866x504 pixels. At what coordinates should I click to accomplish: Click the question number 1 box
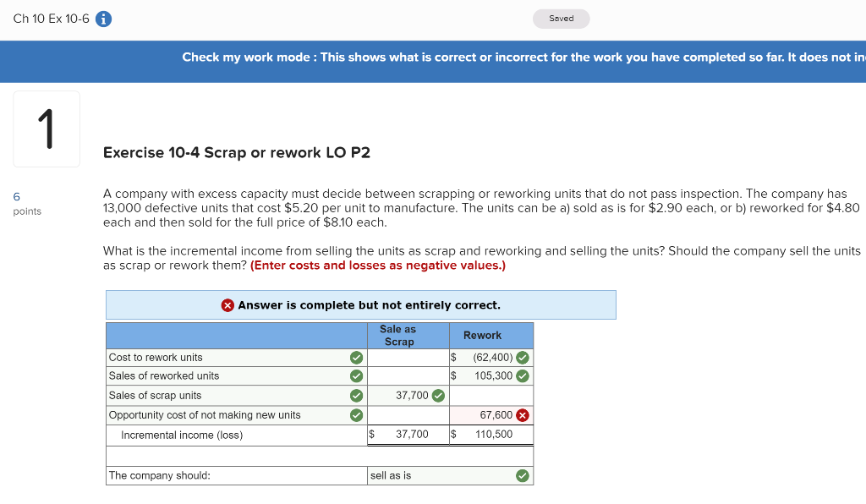pyautogui.click(x=47, y=129)
